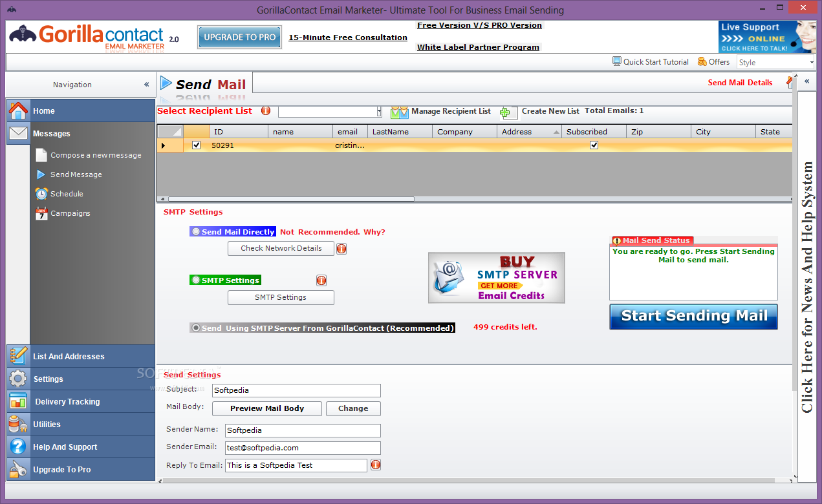The width and height of the screenshot is (822, 504).
Task: Open List And Addresses section
Action: 81,356
